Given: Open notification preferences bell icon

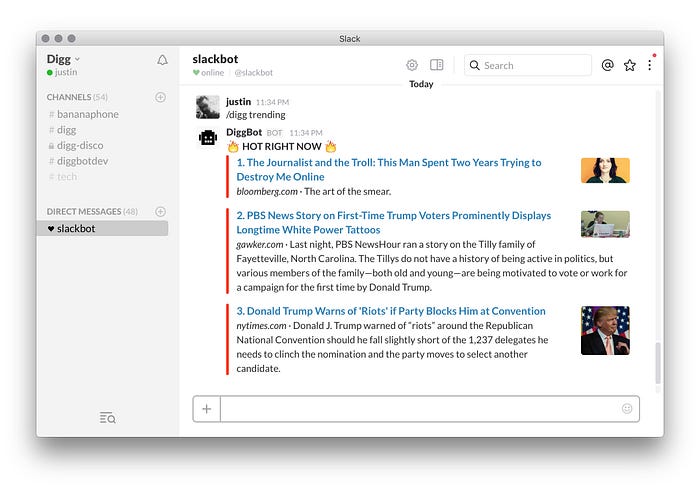Looking at the screenshot, I should point(162,60).
